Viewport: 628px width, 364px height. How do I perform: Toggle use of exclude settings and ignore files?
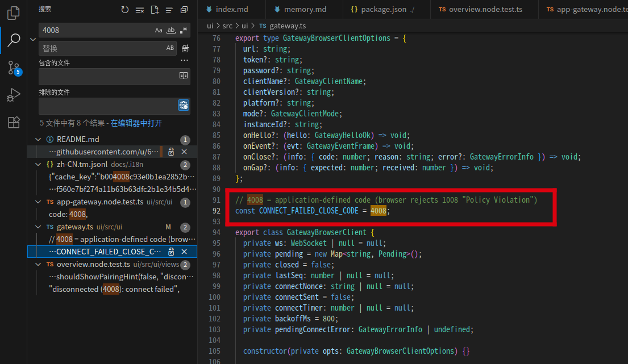[184, 105]
